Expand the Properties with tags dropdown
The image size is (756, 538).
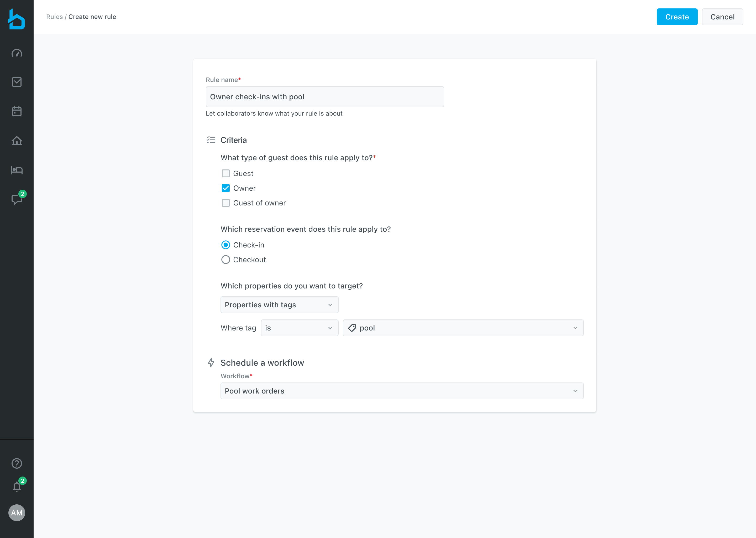279,305
